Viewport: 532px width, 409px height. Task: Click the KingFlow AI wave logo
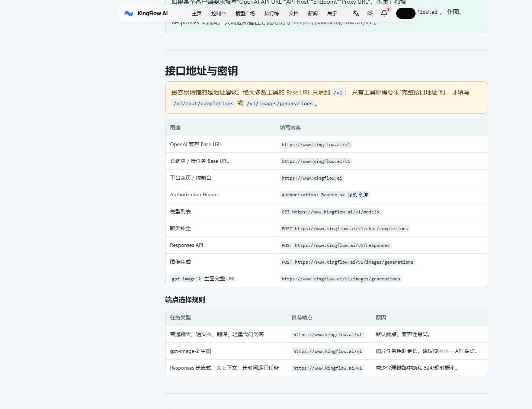pyautogui.click(x=129, y=13)
